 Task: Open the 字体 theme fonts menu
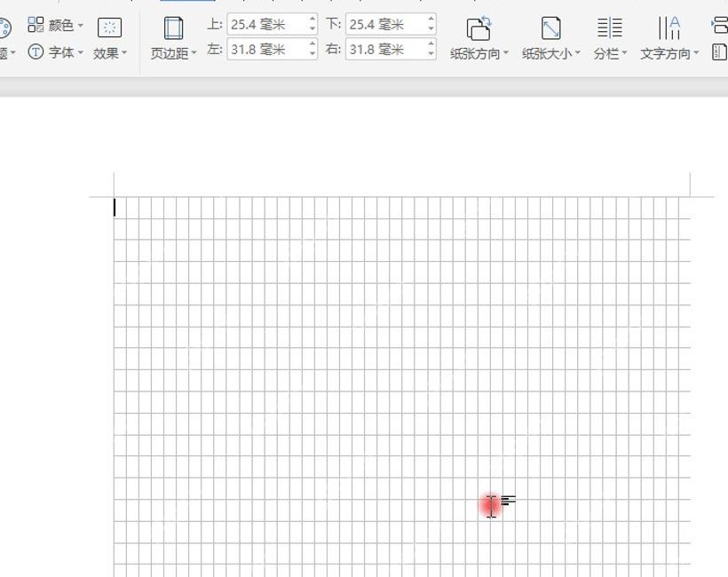(55, 52)
